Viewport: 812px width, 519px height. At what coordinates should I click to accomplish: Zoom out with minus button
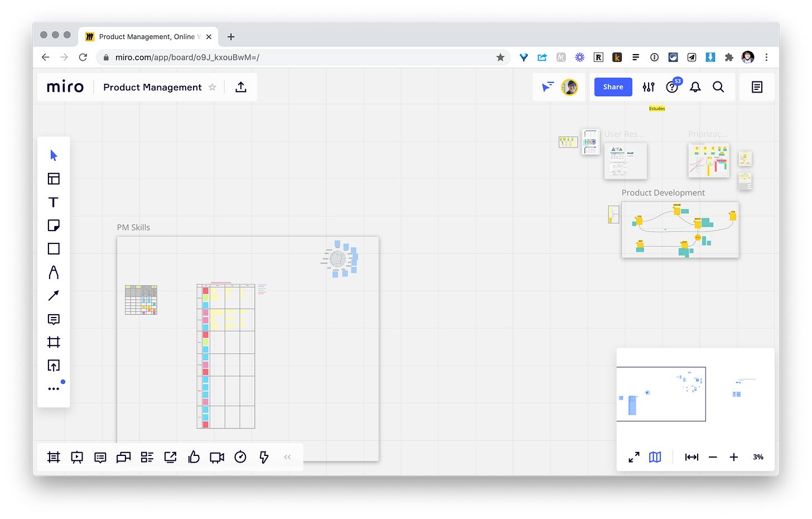713,457
